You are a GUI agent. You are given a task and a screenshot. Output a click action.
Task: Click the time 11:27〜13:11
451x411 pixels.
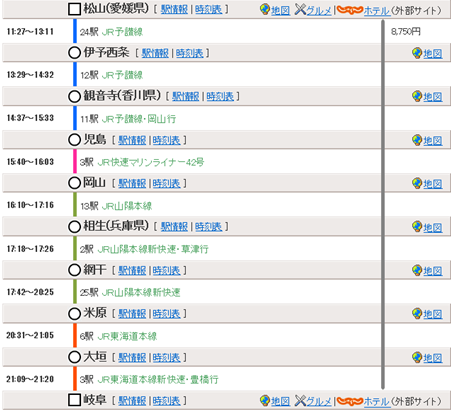click(30, 32)
